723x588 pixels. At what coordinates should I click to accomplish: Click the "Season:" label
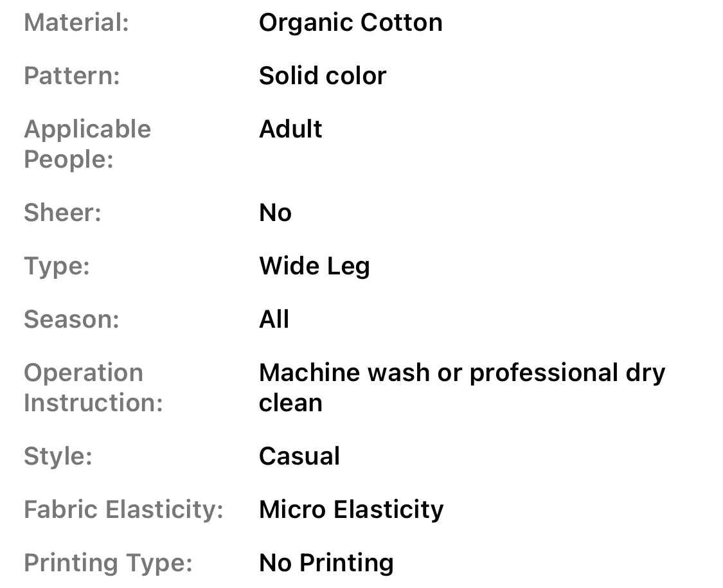click(x=71, y=319)
